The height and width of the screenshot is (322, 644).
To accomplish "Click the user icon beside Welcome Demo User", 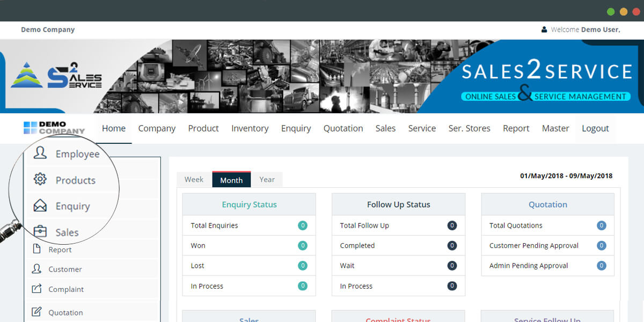I will click(544, 29).
